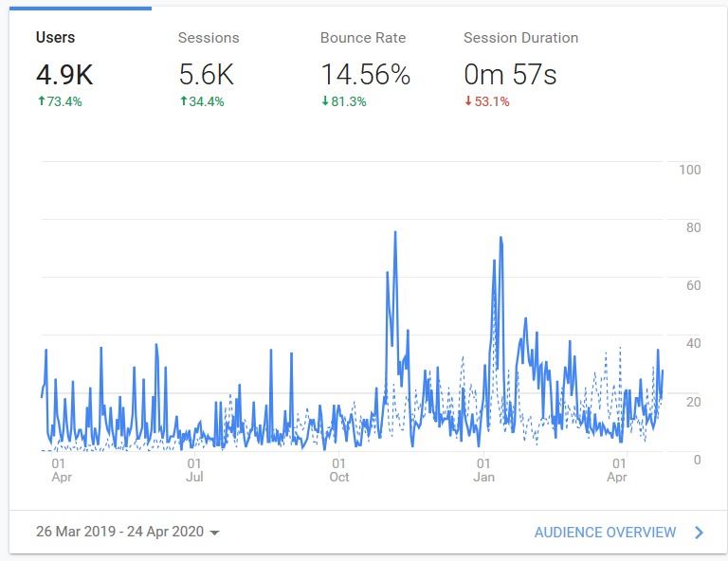This screenshot has width=728, height=561.
Task: Click the tallest chart peak near 80
Action: 394,232
